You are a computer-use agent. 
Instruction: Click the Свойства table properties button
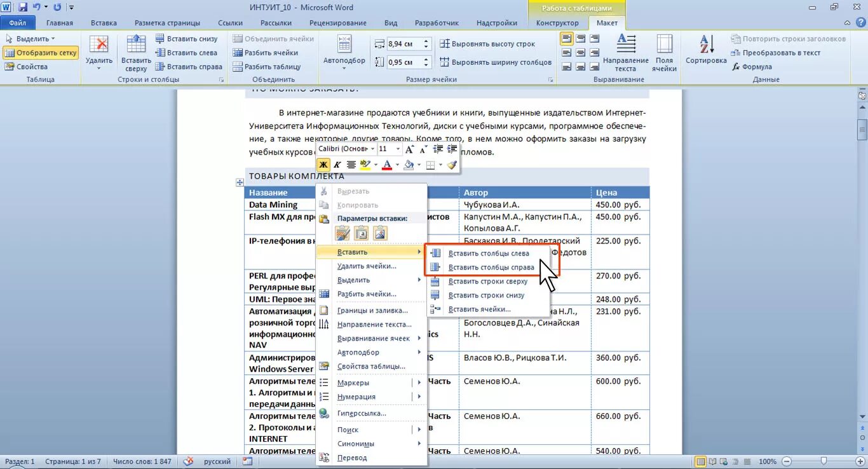click(26, 67)
